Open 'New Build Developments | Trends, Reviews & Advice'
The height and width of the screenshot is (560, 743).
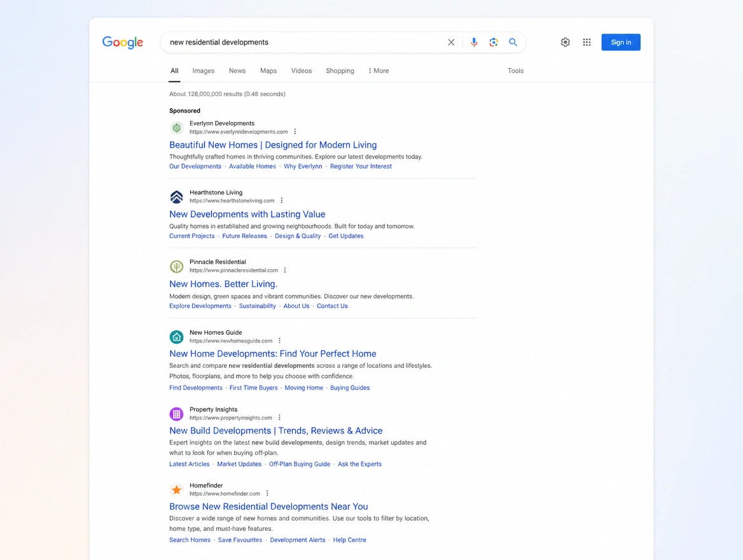[x=276, y=431]
